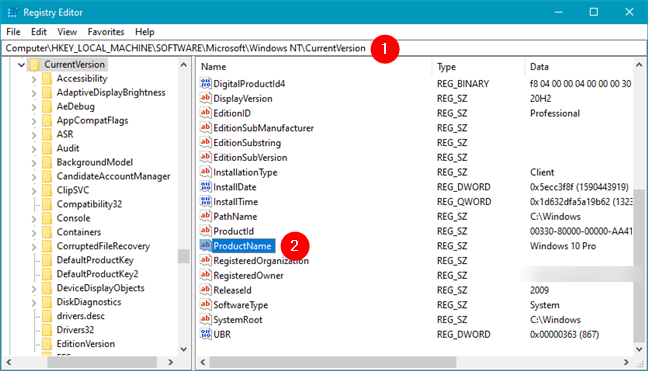Select the drivers.desc tree item
Viewport: 648px width, 371px height.
pos(81,316)
